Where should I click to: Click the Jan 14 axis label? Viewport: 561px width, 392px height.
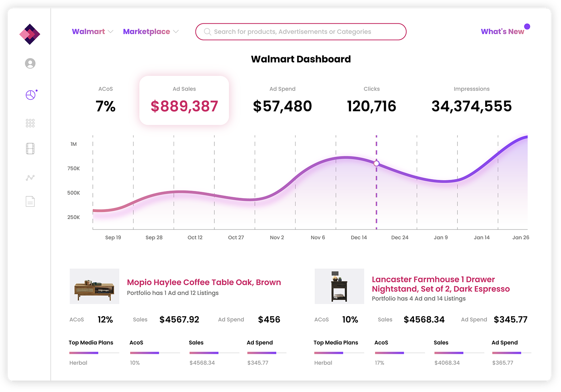coord(482,237)
